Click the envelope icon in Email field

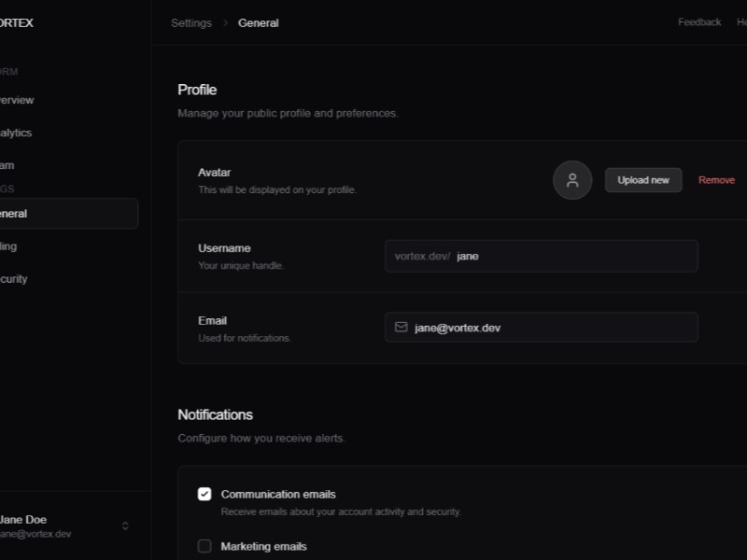point(402,328)
